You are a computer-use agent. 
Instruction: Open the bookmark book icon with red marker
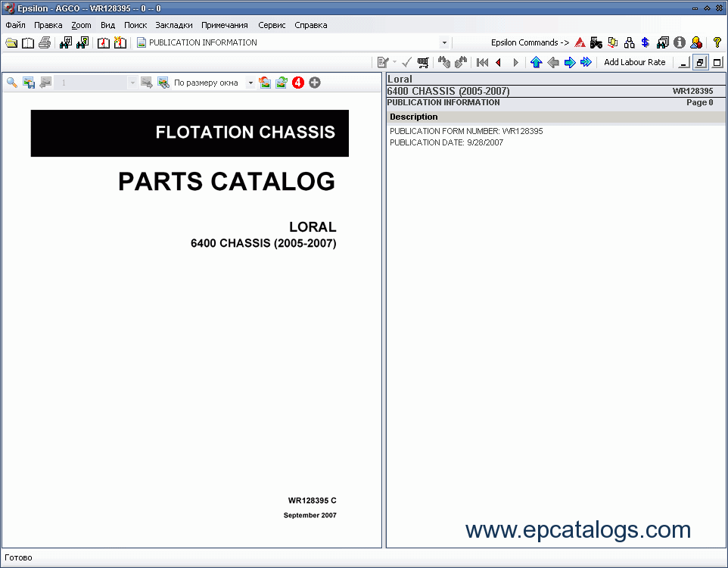click(x=104, y=42)
